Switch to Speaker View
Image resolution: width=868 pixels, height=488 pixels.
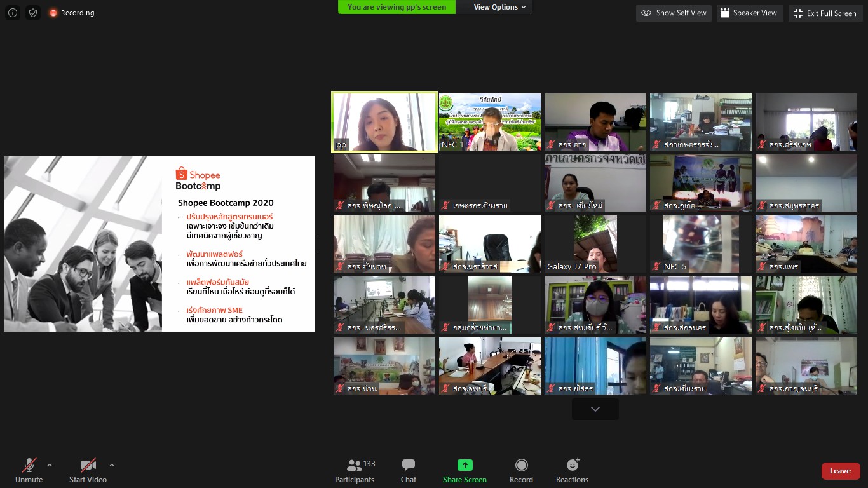(748, 13)
